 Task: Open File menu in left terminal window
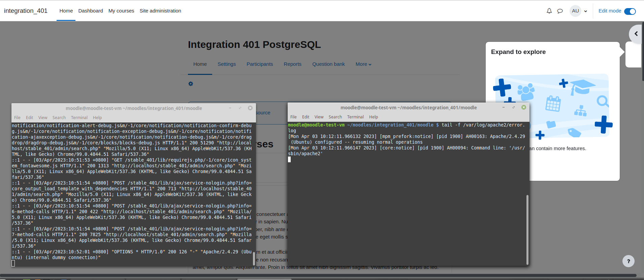click(x=17, y=118)
